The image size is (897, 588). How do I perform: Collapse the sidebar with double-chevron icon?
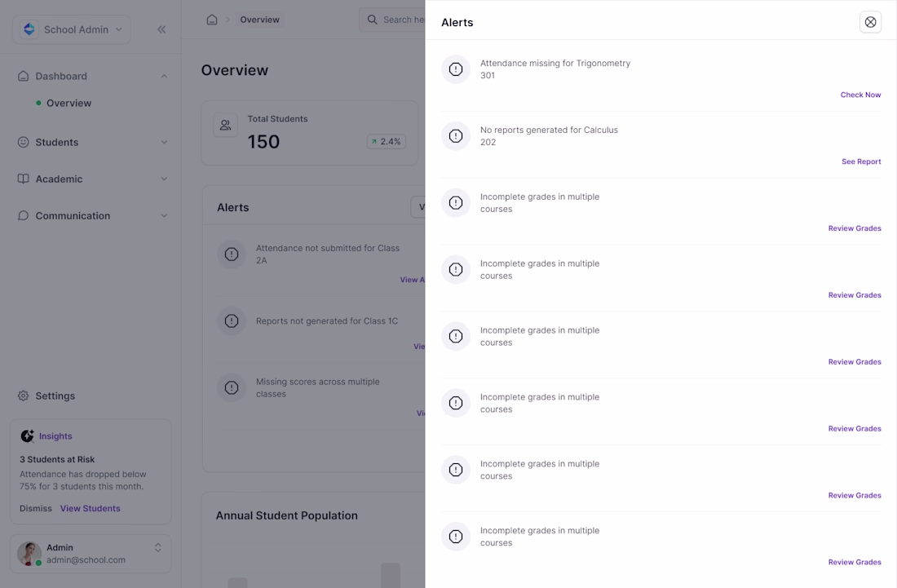coord(161,29)
